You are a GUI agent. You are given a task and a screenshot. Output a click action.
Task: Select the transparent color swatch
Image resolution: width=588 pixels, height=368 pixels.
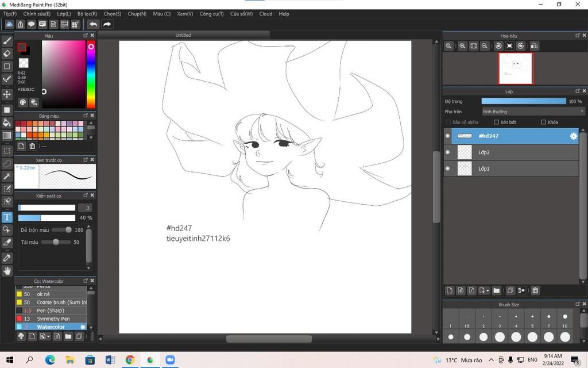click(x=24, y=63)
